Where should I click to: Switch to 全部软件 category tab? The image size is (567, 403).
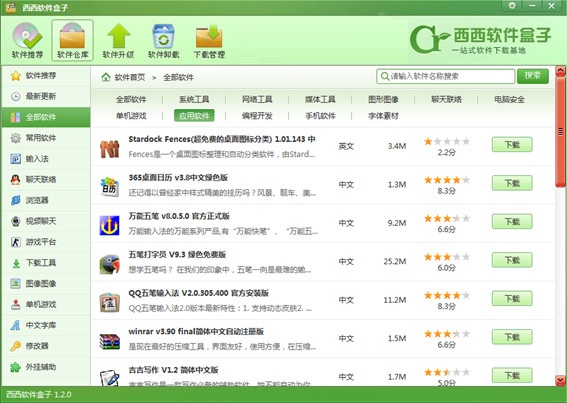tap(131, 99)
